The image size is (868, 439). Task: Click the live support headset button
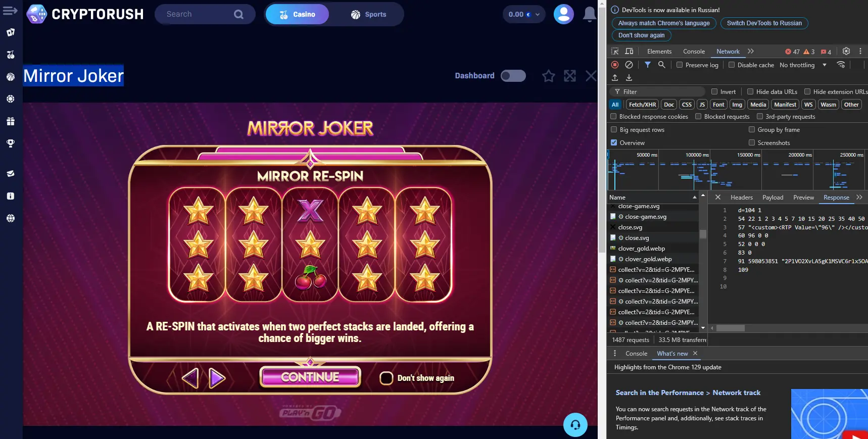[575, 425]
